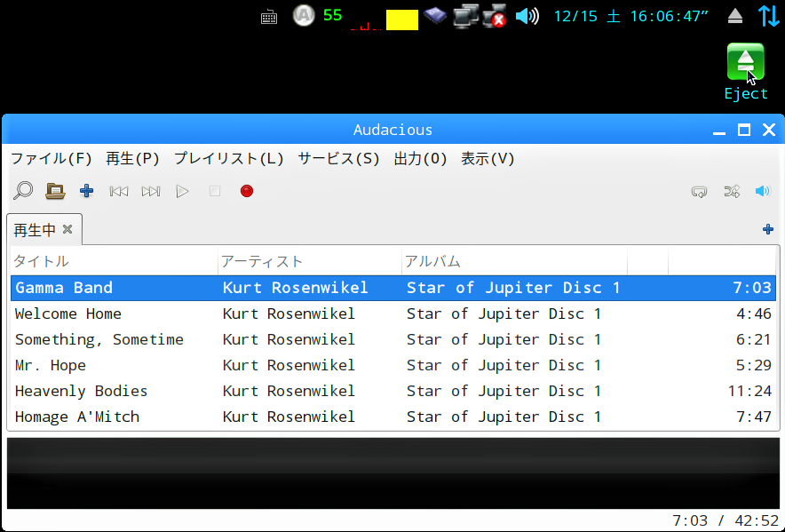This screenshot has height=532, width=785.
Task: Click the 4:46 duration cell
Action: [753, 314]
